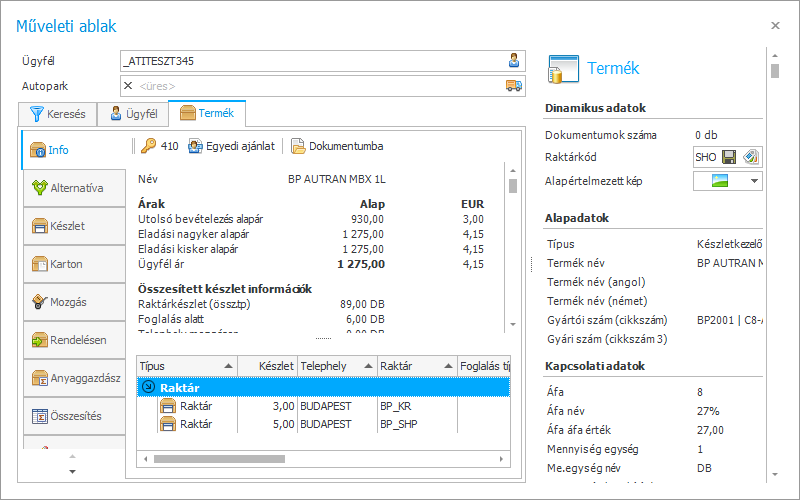Switch to the Keresés tab
The height and width of the screenshot is (500, 800).
[58, 114]
